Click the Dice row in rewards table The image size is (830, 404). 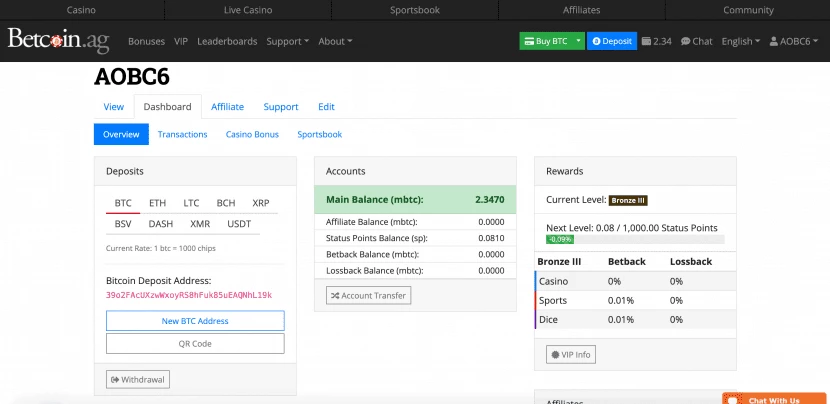(635, 319)
